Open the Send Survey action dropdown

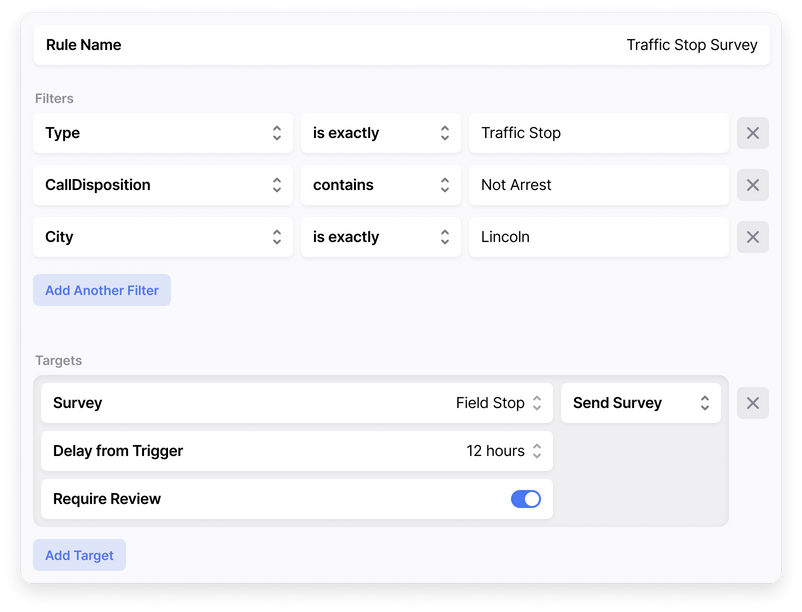[640, 403]
